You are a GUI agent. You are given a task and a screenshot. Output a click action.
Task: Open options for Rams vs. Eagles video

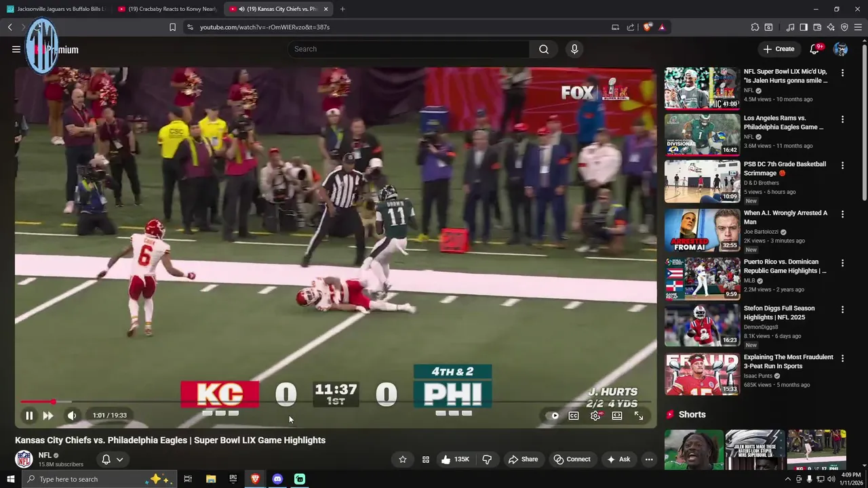pos(842,119)
